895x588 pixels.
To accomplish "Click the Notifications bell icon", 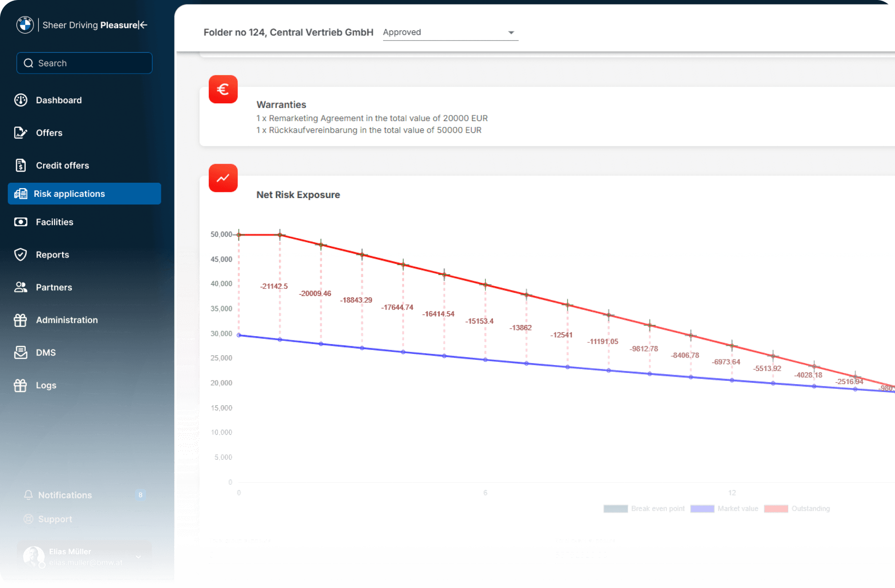I will [x=28, y=495].
